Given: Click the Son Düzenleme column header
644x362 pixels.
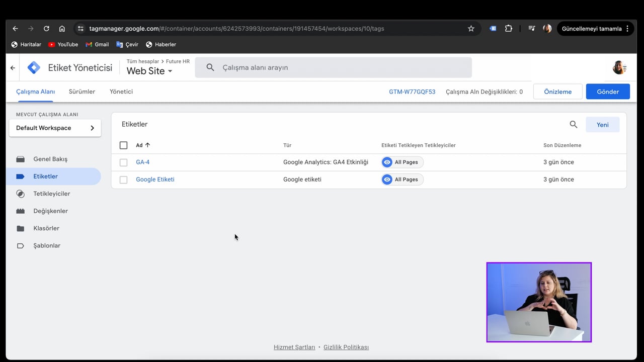Looking at the screenshot, I should [562, 145].
